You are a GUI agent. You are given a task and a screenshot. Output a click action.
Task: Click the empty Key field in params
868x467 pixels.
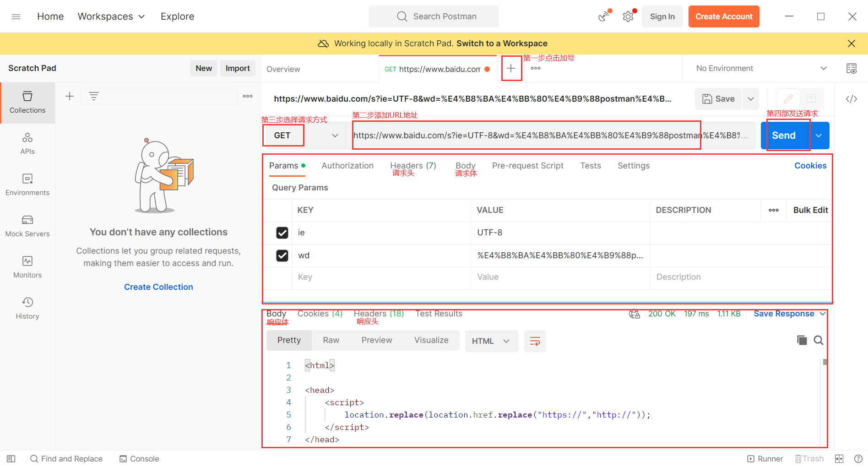(381, 277)
